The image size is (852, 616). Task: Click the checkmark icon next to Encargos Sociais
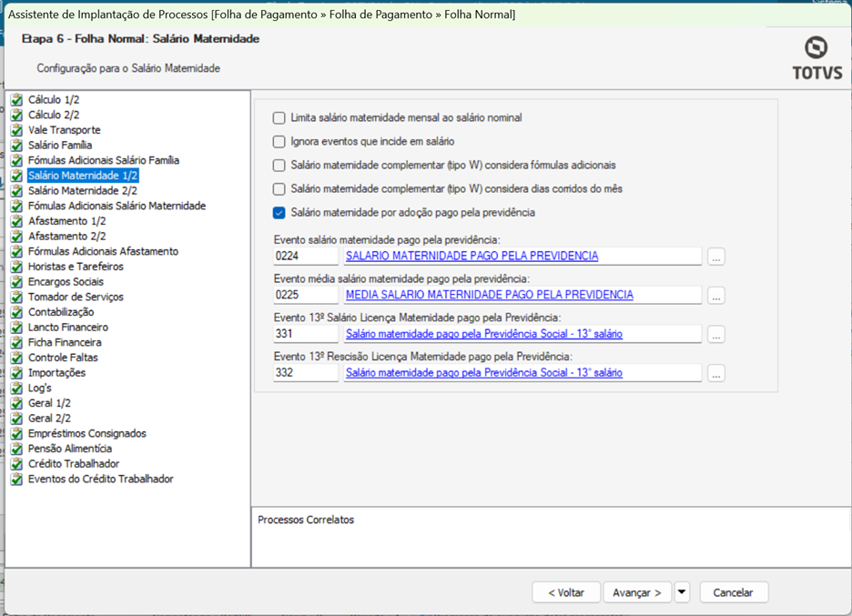(16, 282)
